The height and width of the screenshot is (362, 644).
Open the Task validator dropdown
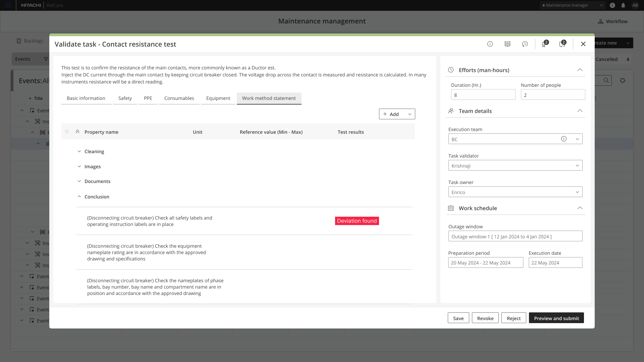pos(515,166)
